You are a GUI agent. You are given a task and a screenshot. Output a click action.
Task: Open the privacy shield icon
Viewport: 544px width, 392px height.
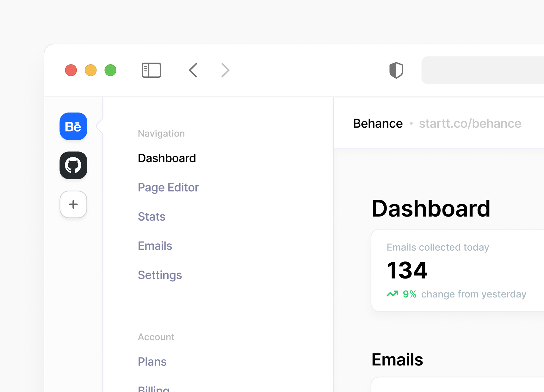pos(396,70)
